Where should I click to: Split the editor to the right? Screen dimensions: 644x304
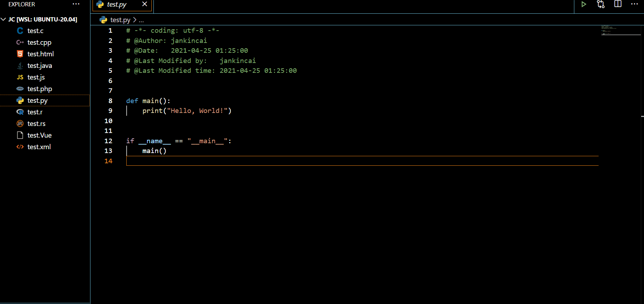pos(618,4)
